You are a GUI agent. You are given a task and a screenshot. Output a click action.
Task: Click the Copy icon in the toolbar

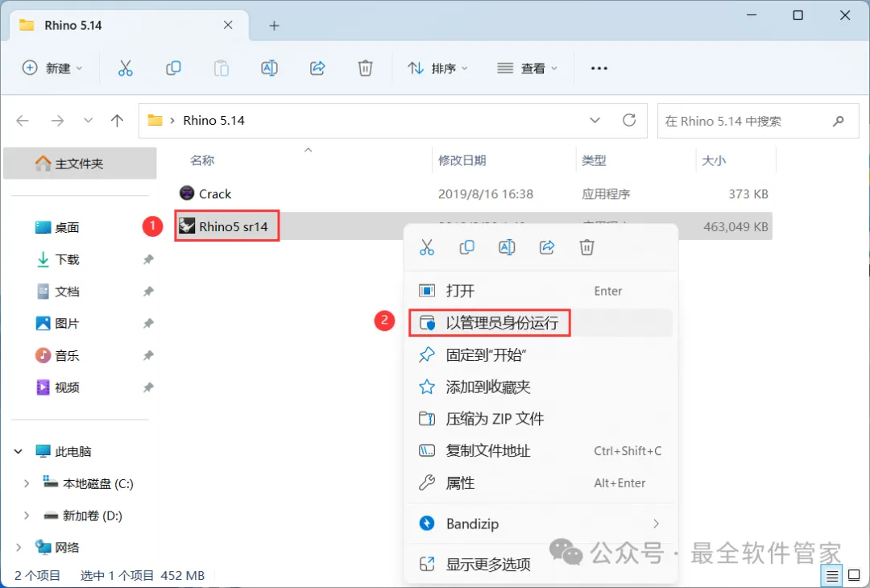point(173,68)
